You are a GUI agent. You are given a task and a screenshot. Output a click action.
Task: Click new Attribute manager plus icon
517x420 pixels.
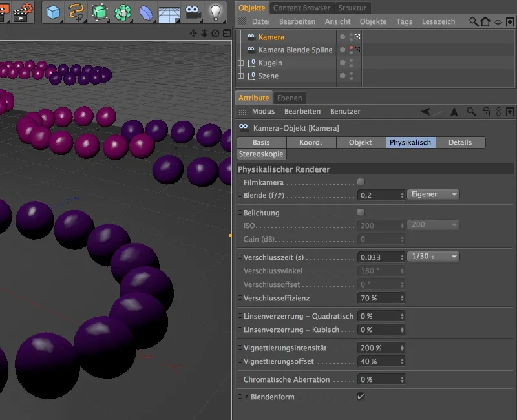click(x=510, y=111)
